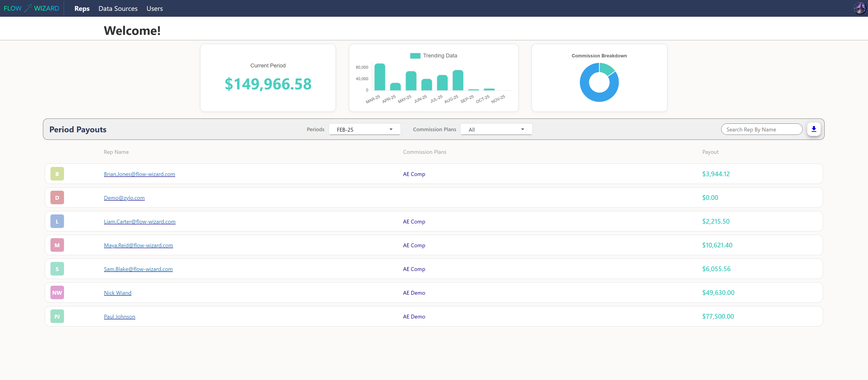
Task: Focus the Search Rep By Name field
Action: [x=761, y=129]
